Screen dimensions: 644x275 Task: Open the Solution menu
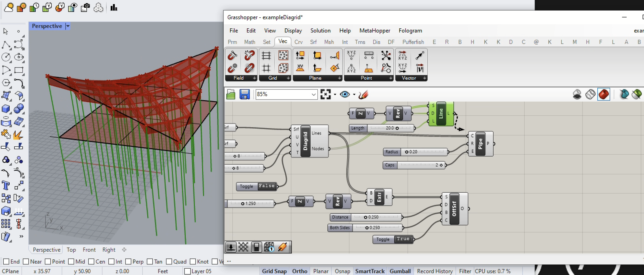[x=320, y=30]
